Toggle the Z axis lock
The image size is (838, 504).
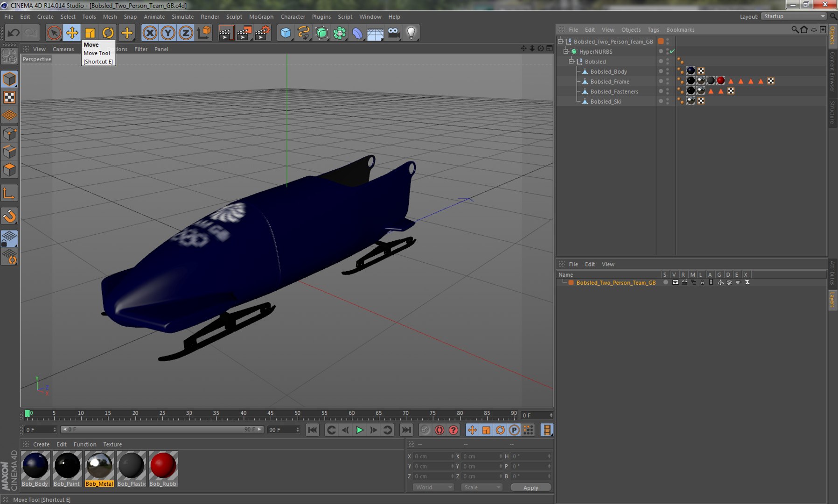tap(186, 33)
